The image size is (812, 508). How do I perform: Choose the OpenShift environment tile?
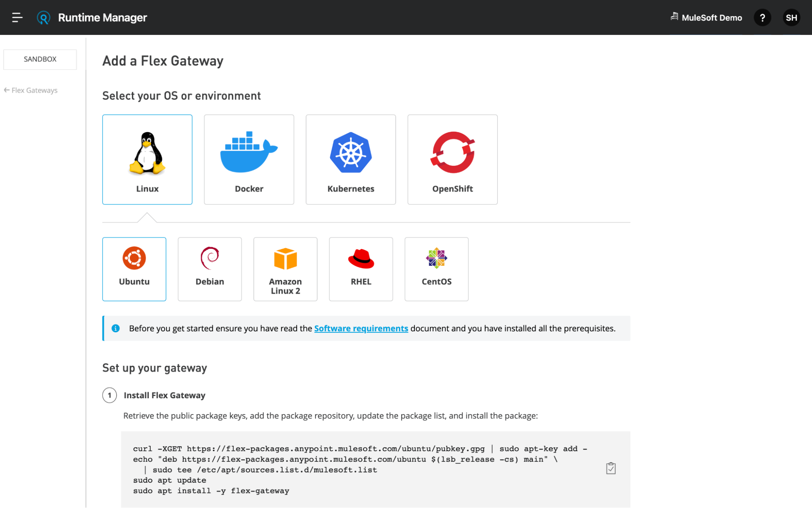click(452, 159)
